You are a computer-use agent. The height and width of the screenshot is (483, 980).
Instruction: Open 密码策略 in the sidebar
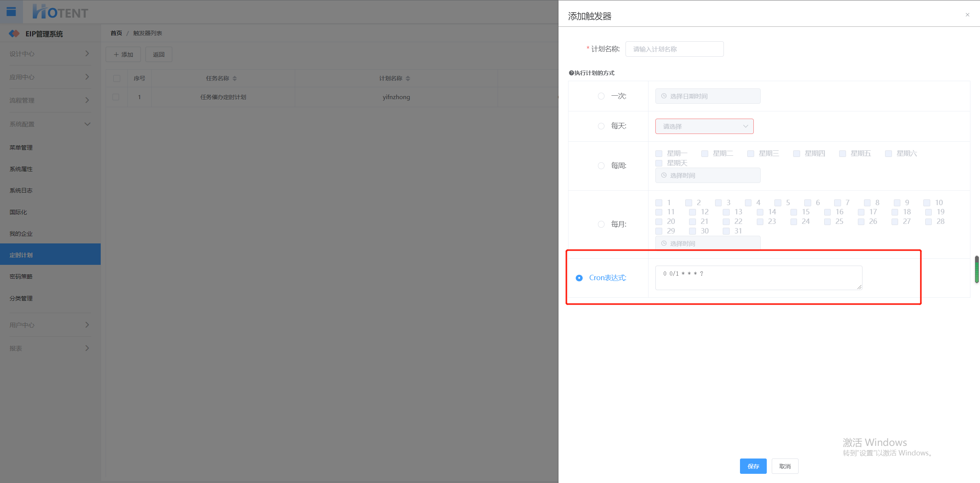21,276
